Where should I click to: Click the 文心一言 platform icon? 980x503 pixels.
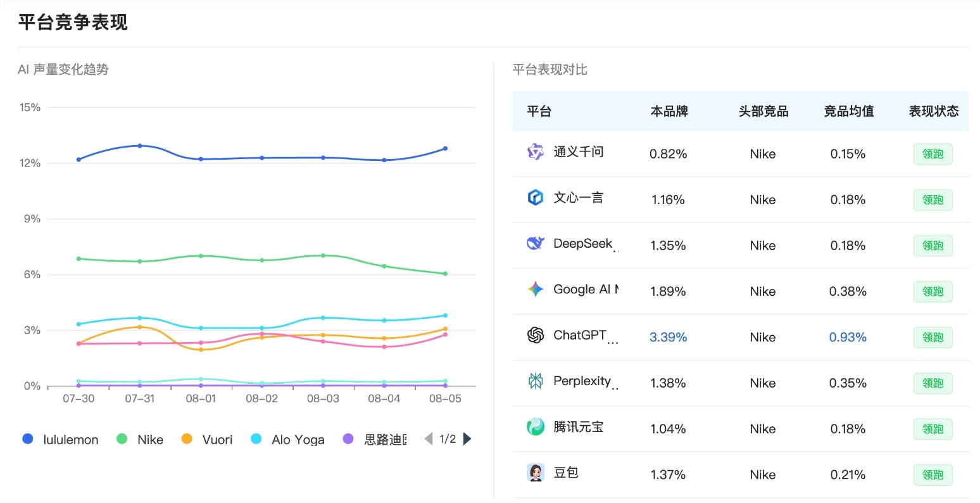pos(536,198)
